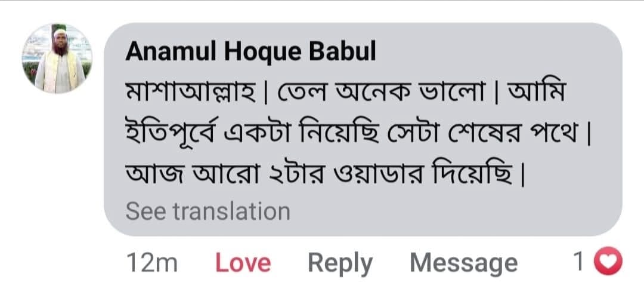Open Anamul Hoque Babul's profile name
Image resolution: width=644 pixels, height=301 pixels.
[250, 52]
